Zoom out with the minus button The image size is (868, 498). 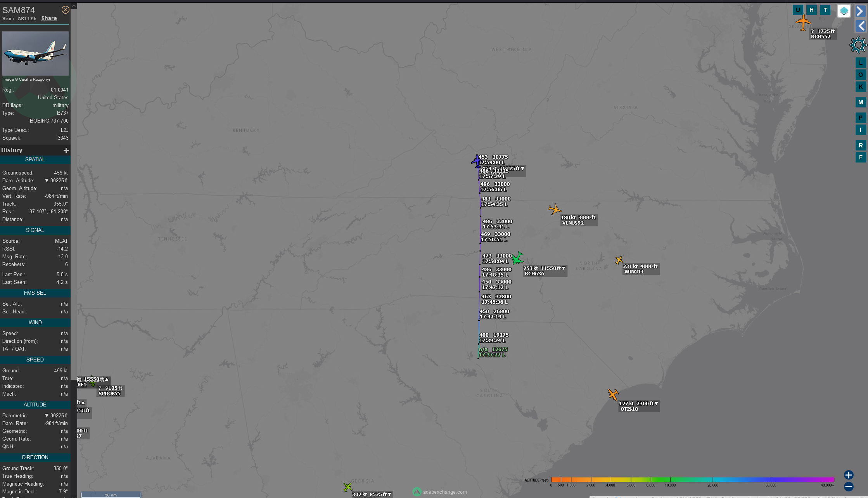849,486
